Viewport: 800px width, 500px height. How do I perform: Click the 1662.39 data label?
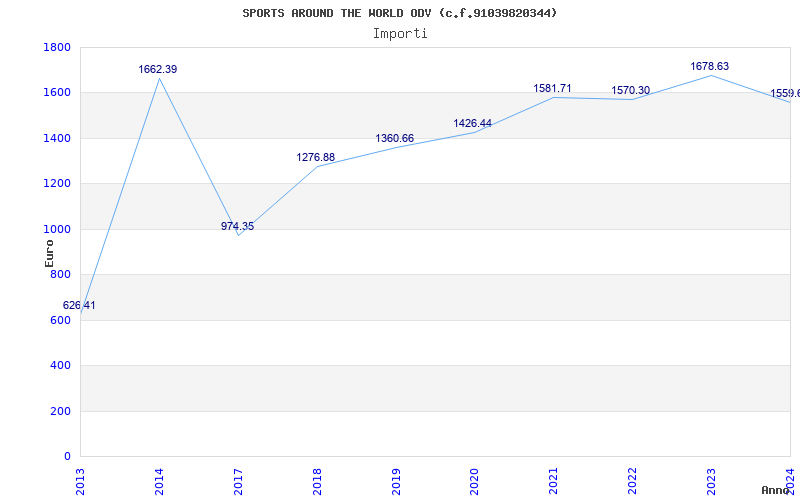pyautogui.click(x=158, y=69)
